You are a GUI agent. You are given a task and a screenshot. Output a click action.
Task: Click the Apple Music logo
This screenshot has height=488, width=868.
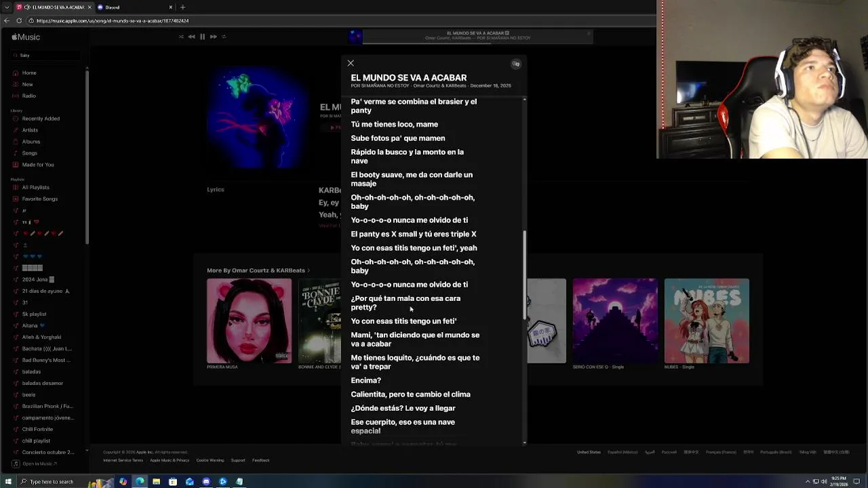tap(26, 37)
